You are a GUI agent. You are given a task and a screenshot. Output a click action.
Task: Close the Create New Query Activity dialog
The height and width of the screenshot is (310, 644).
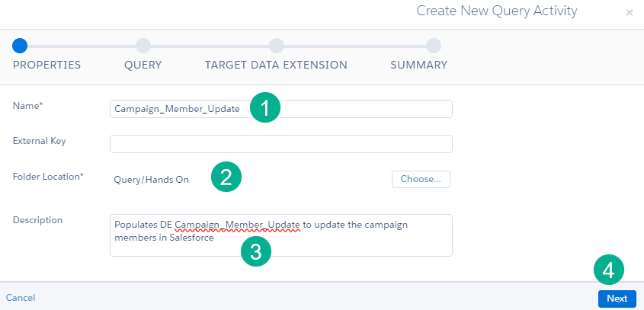pos(629,13)
